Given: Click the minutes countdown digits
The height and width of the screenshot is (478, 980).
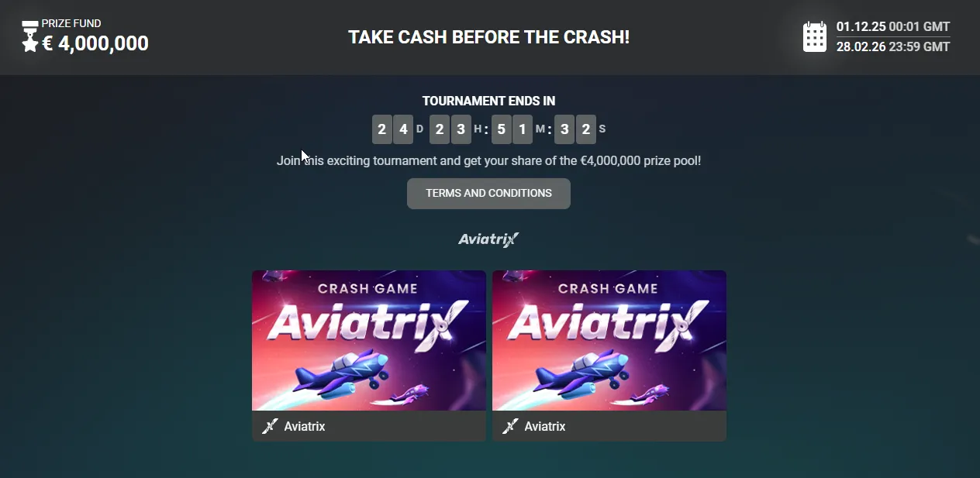Looking at the screenshot, I should click(x=512, y=129).
